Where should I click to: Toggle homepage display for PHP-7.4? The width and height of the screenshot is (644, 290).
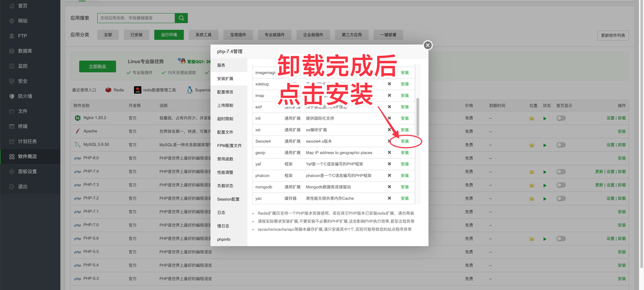tap(561, 172)
